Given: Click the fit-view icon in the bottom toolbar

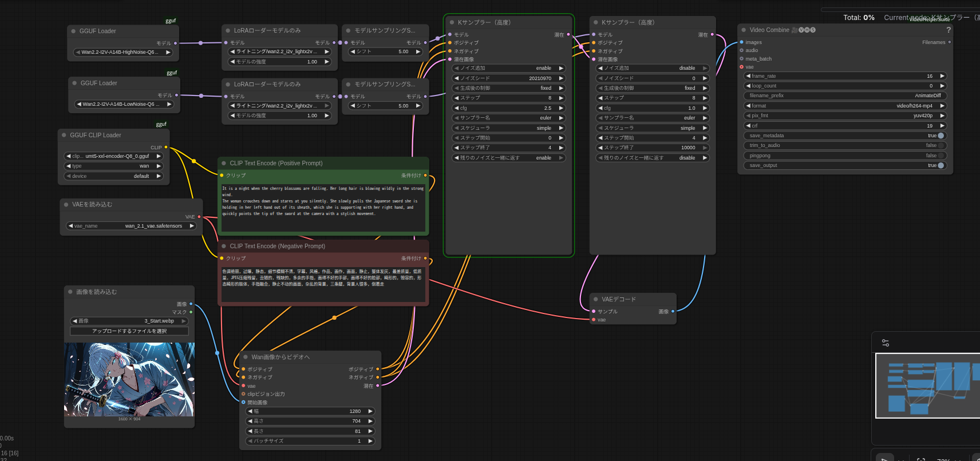Looking at the screenshot, I should [x=921, y=459].
